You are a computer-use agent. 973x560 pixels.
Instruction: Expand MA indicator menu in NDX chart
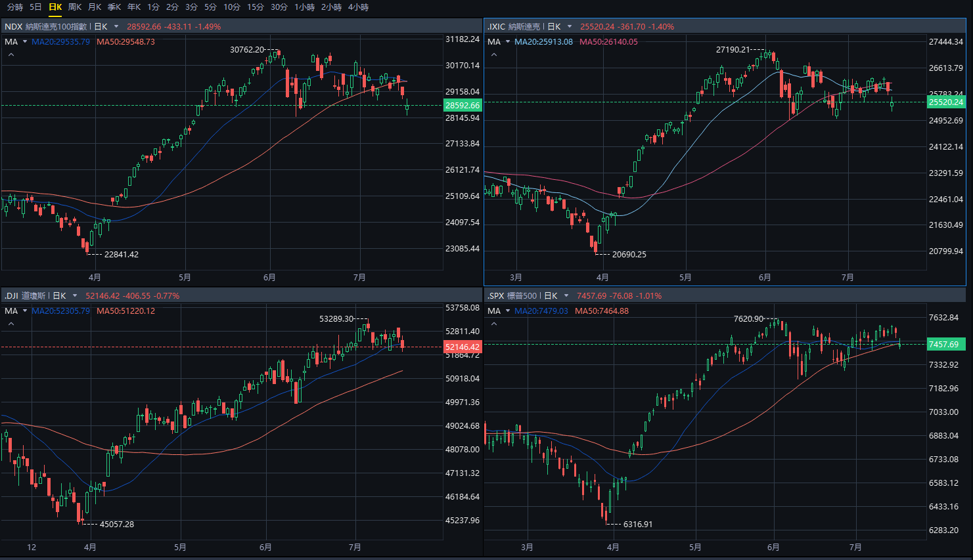click(x=25, y=42)
